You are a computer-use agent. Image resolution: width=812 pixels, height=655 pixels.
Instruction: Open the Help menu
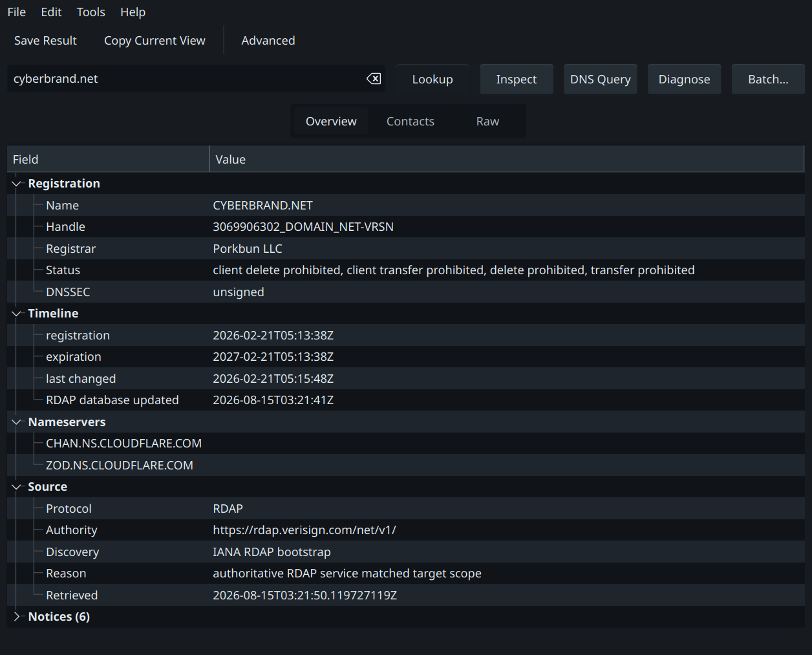pyautogui.click(x=133, y=12)
